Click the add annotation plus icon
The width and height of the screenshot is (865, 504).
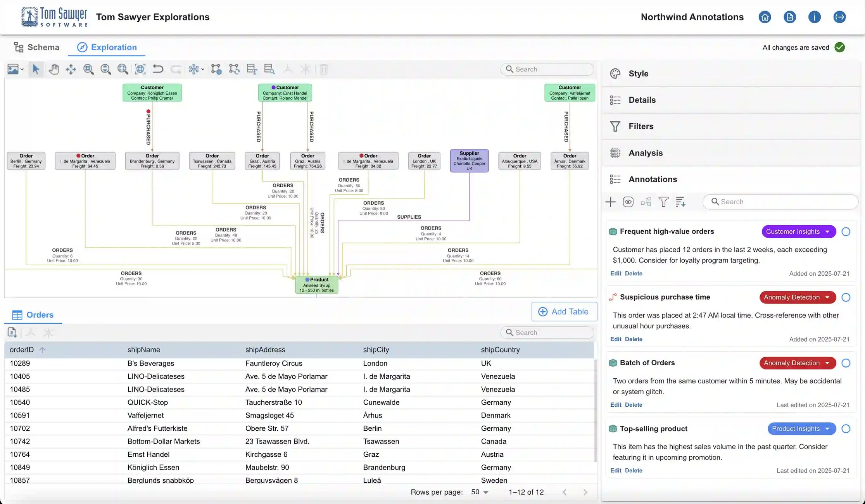pos(610,202)
